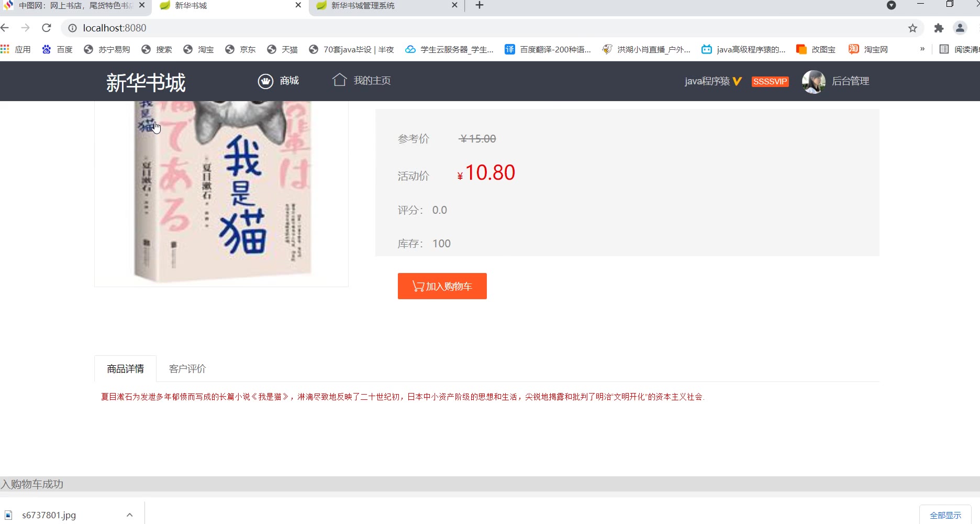The height and width of the screenshot is (524, 980).
Task: Click the 库存: 100 stock text
Action: pyautogui.click(x=424, y=244)
